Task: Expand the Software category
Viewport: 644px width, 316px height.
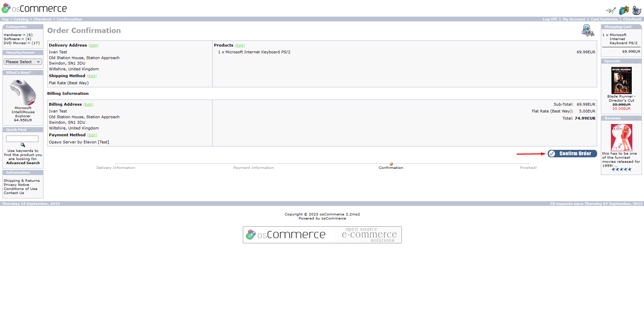Action: (14, 39)
